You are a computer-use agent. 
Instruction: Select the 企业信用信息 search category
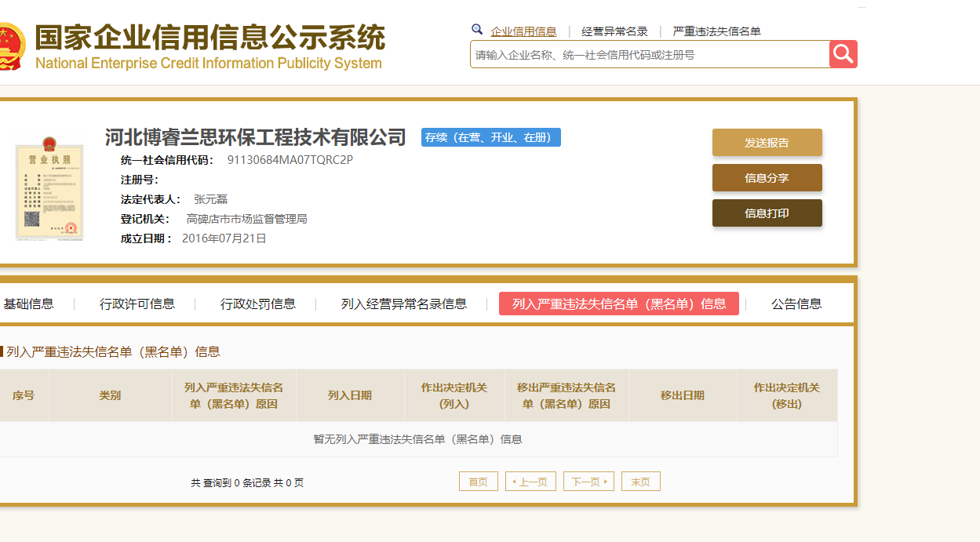point(523,31)
